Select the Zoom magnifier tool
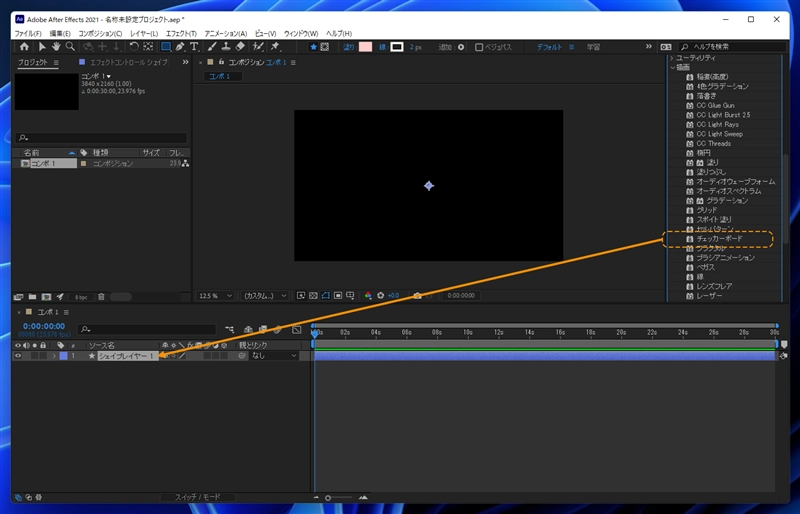Screen dimensions: 800x514 click(70, 47)
